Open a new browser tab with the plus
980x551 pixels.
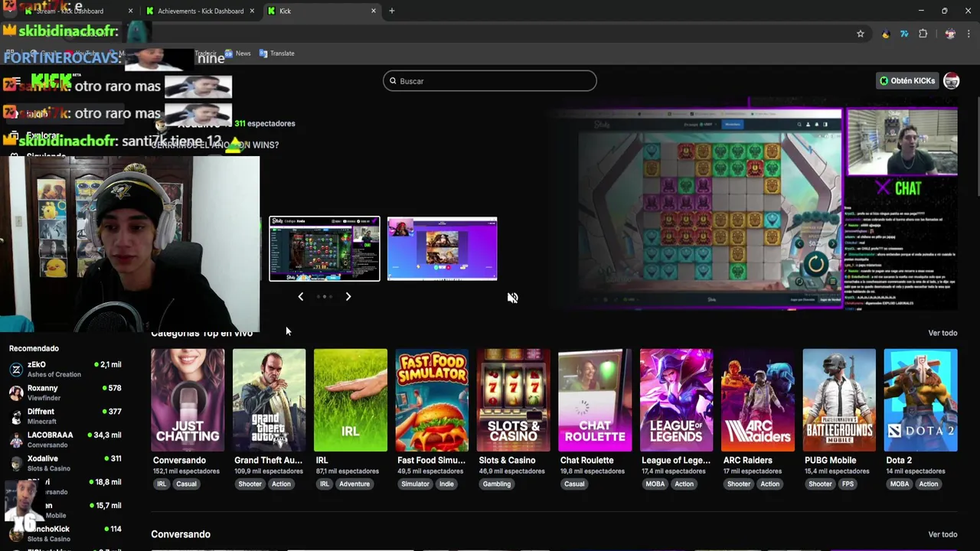[392, 11]
